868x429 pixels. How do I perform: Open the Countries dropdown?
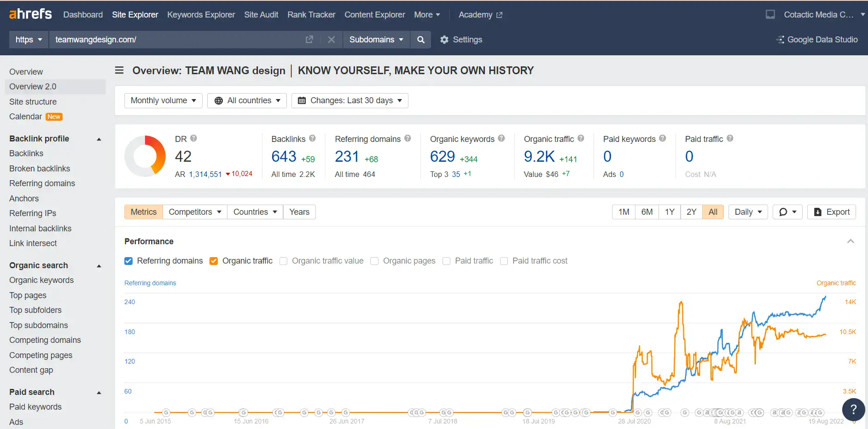255,212
